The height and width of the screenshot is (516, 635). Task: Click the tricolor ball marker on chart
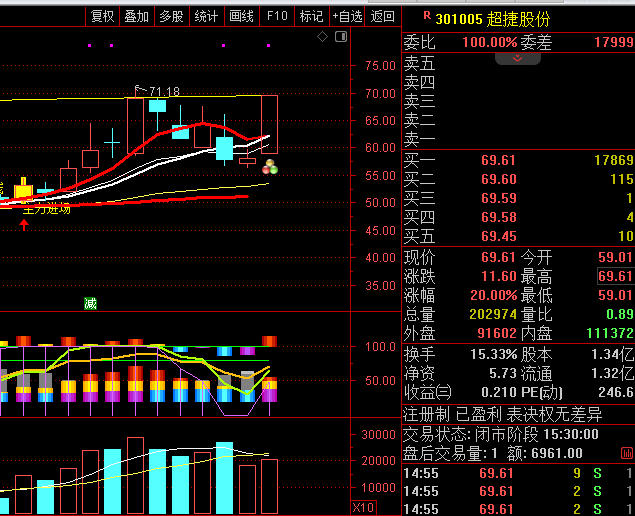(x=270, y=167)
